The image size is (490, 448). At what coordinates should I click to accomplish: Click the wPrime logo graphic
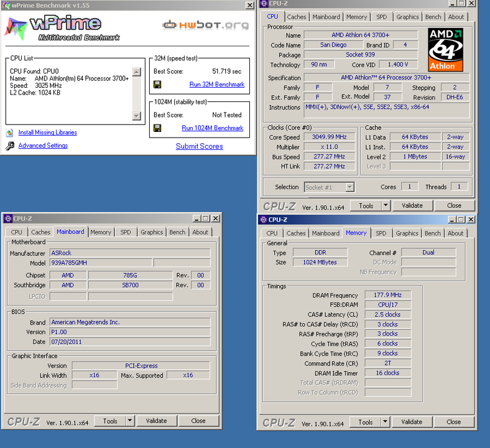coord(63,28)
